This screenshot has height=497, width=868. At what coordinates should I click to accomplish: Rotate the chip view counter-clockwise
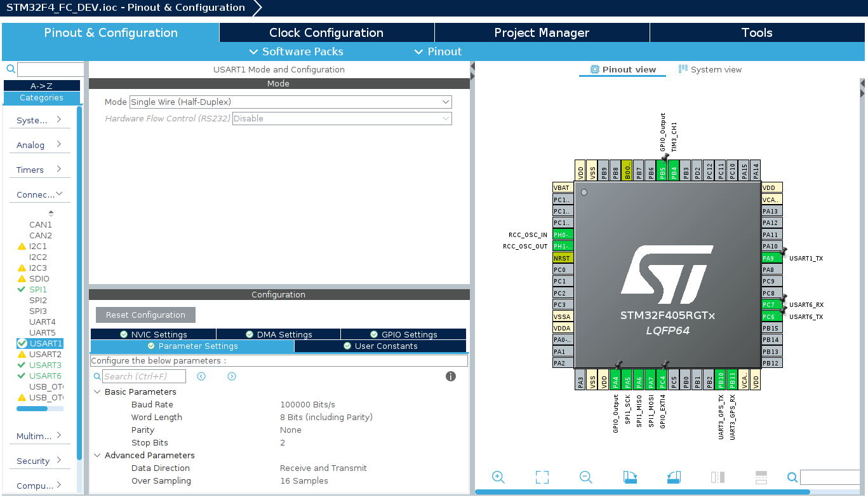674,477
